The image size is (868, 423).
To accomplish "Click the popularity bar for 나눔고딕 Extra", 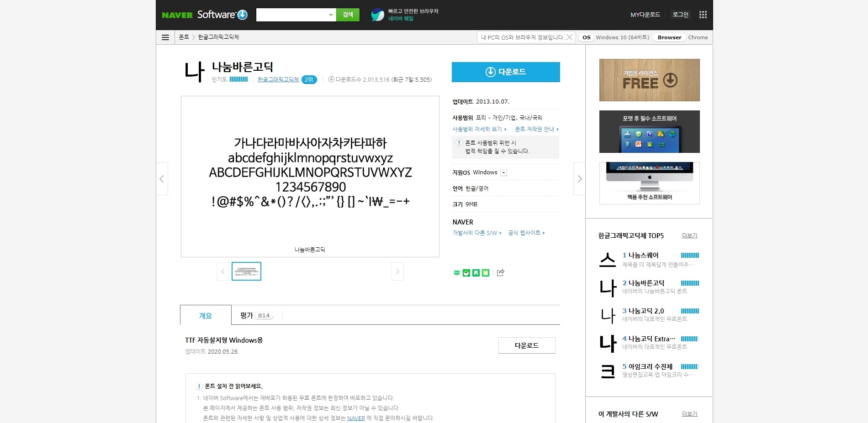I will pyautogui.click(x=690, y=339).
